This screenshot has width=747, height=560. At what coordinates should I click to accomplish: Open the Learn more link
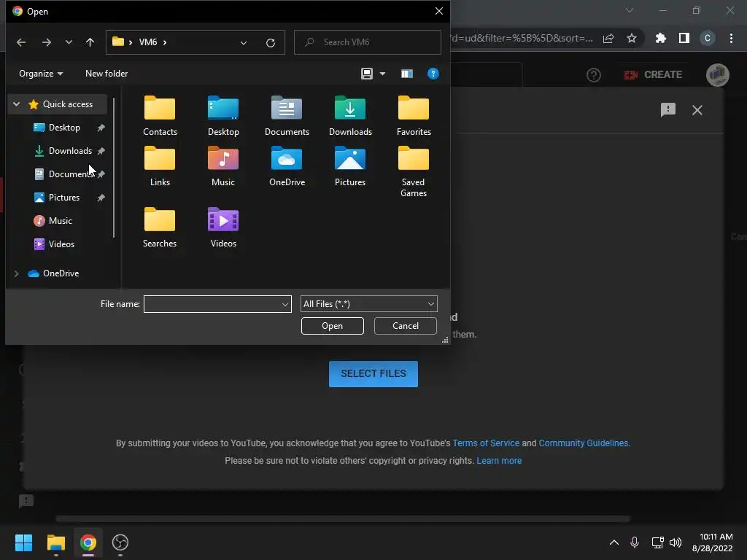click(499, 461)
